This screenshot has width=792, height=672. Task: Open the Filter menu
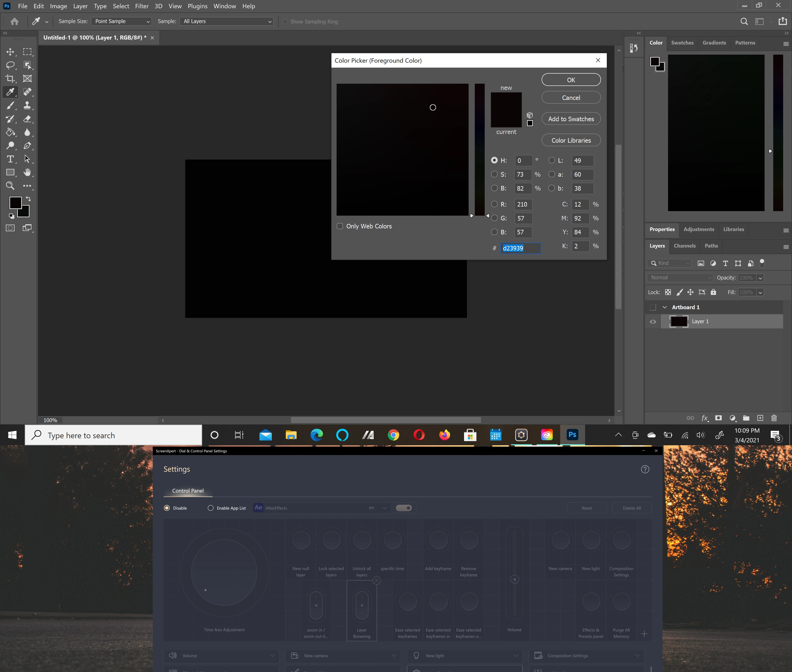(x=142, y=6)
